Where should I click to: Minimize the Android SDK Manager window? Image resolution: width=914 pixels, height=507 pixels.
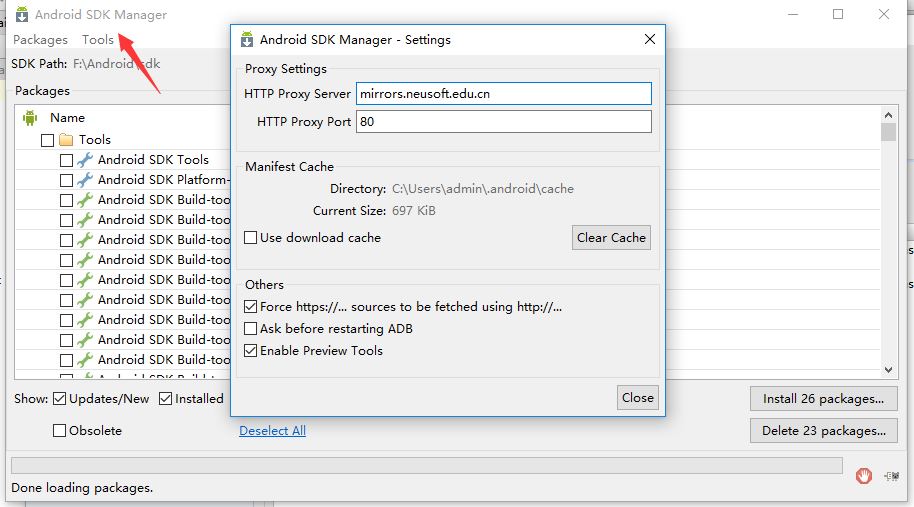(793, 14)
